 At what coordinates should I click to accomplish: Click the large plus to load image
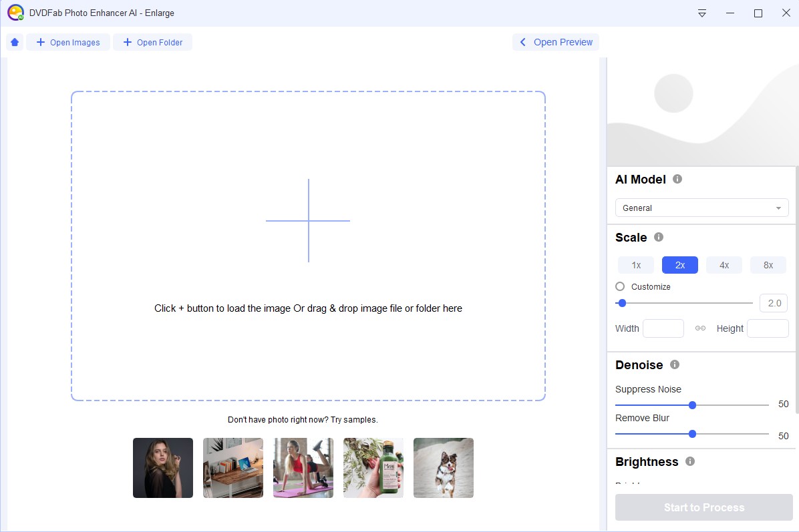coord(308,220)
